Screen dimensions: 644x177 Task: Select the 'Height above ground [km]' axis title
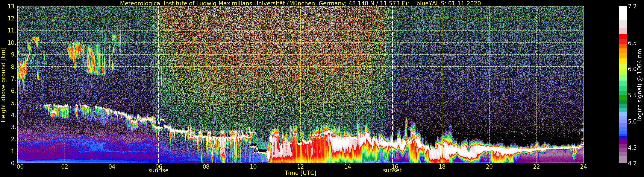(3, 85)
